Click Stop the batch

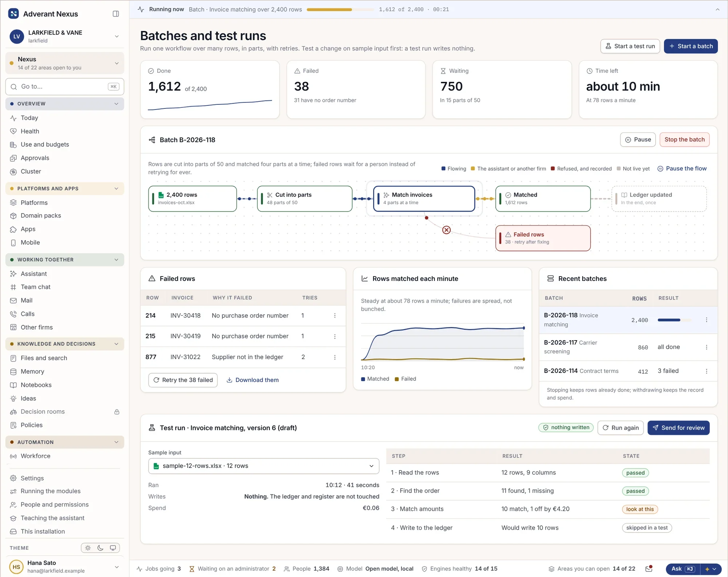click(x=684, y=140)
